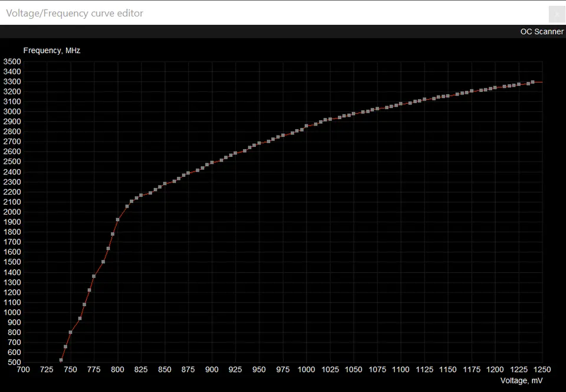This screenshot has height=392, width=566.
Task: Select the curve point at 975 mV voltage
Action: (x=283, y=136)
